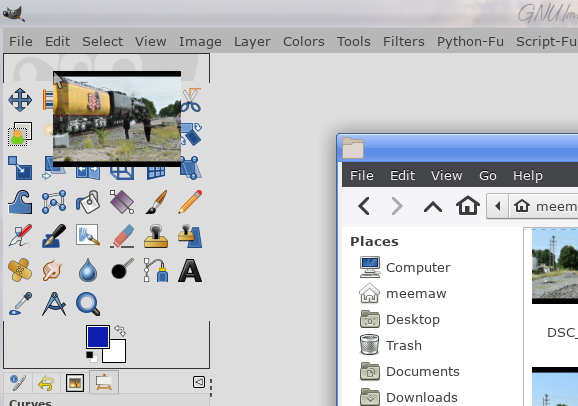Open GIMP's Edit menu
The width and height of the screenshot is (578, 406).
coord(58,41)
